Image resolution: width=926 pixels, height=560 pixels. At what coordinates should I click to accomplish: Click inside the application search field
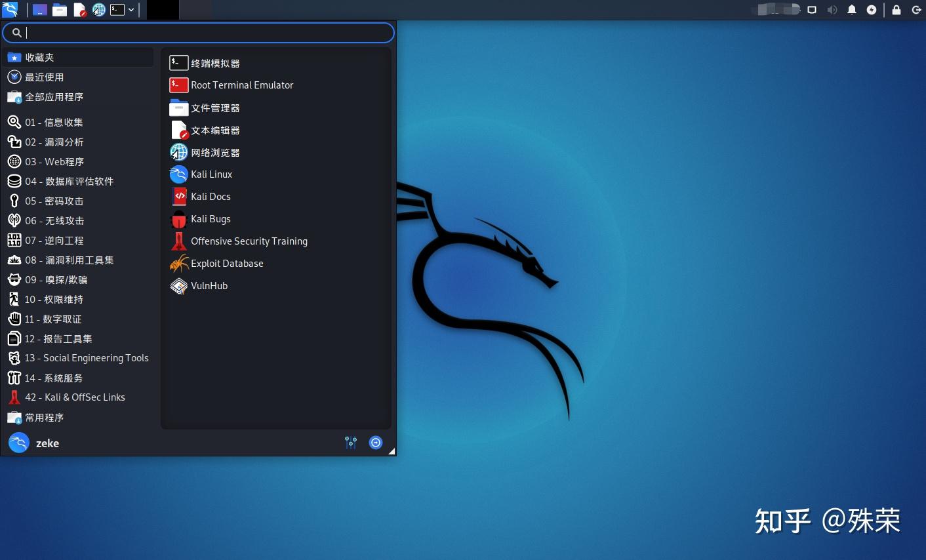197,32
